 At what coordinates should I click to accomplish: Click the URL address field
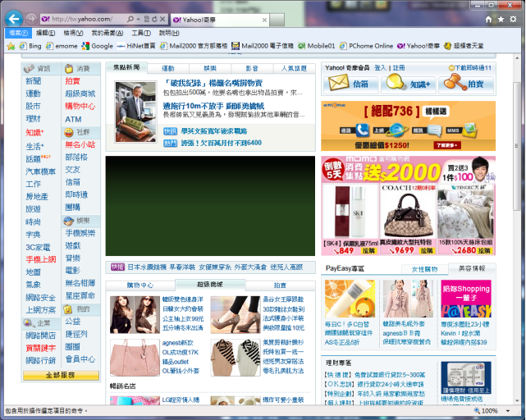pos(82,19)
